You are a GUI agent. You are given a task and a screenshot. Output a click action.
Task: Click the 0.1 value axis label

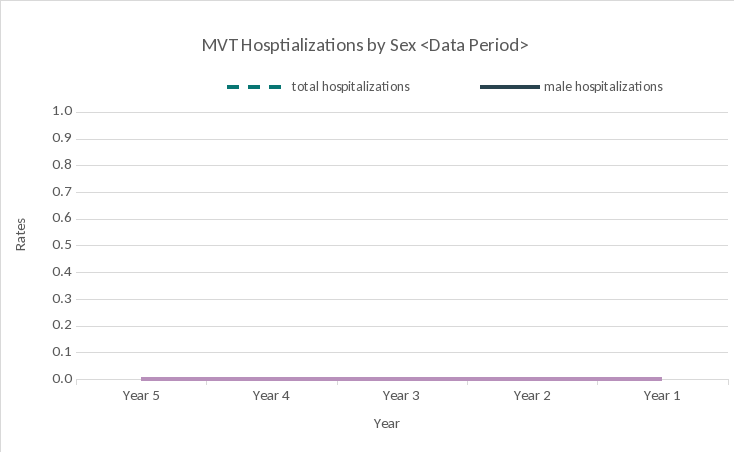point(63,352)
